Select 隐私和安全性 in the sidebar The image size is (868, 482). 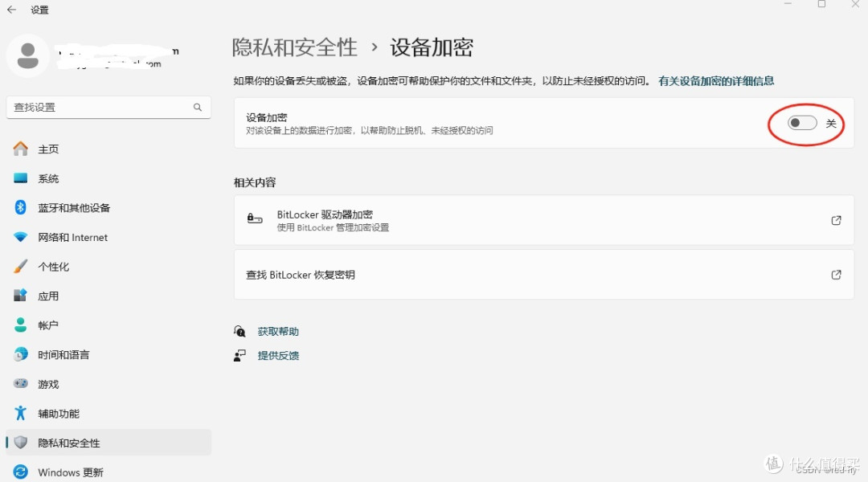(108, 442)
